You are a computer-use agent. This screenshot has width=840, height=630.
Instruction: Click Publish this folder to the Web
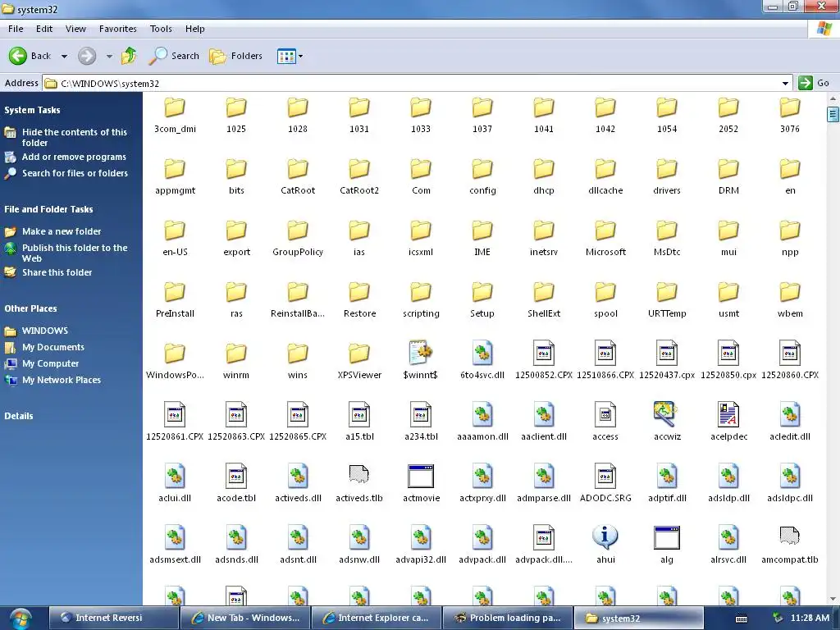point(75,253)
